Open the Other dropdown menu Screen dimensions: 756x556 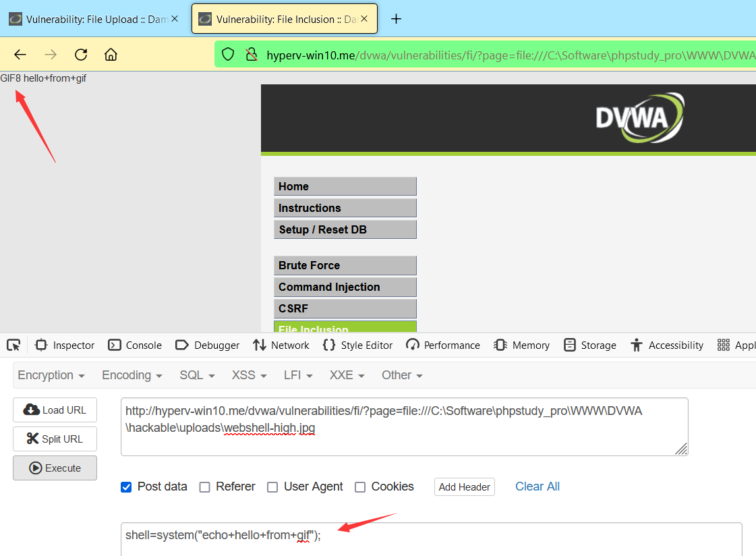coord(402,375)
